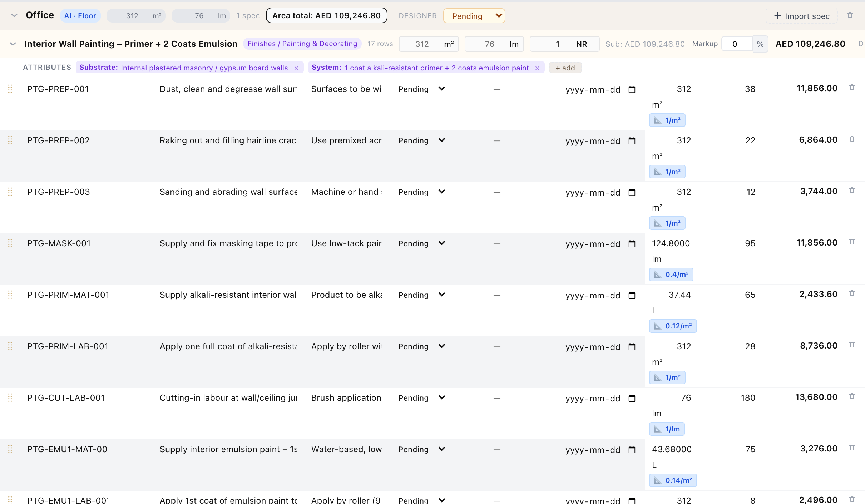Delete the Office area using top trash icon
Screen dimensions: 865x504
850,15
